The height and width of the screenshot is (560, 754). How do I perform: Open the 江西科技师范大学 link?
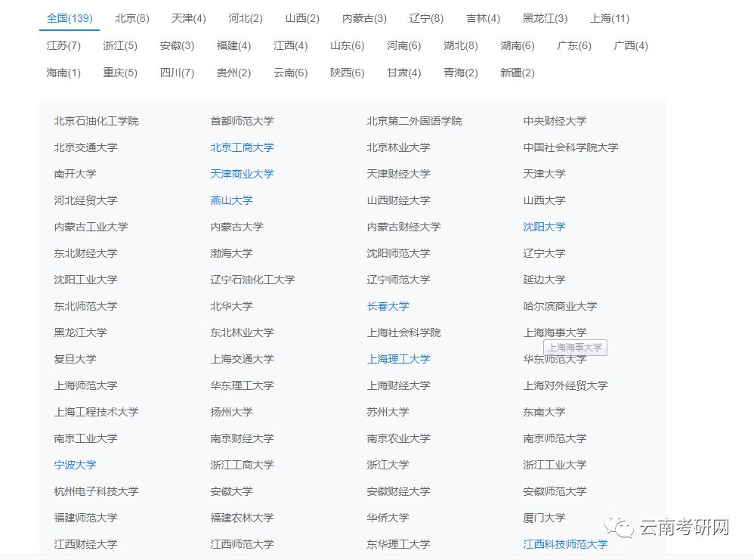click(565, 544)
